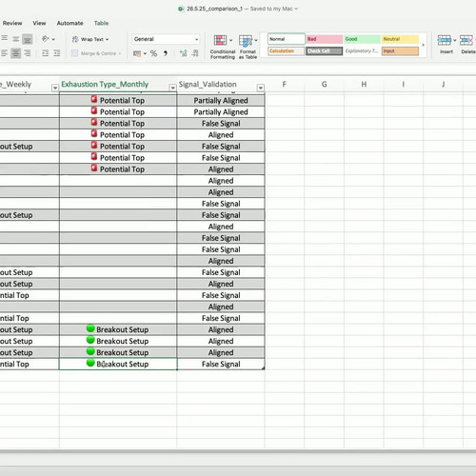Expand the Wrap Text options arrow
This screenshot has width=476, height=476.
tap(107, 39)
